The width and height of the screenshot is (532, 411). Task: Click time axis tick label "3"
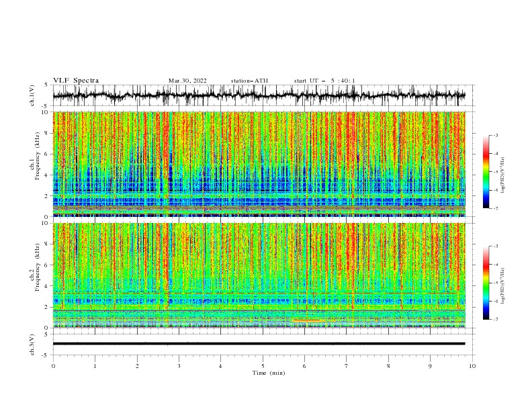point(179,366)
